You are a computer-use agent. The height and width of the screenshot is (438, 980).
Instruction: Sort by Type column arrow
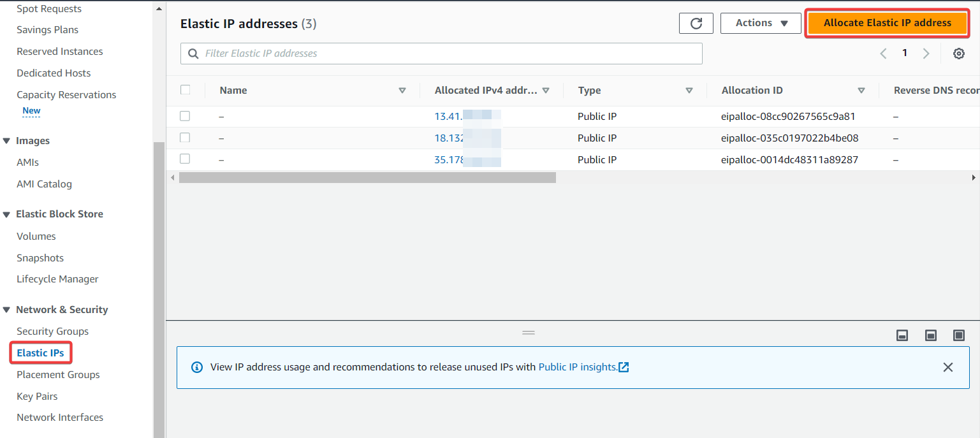pos(689,91)
